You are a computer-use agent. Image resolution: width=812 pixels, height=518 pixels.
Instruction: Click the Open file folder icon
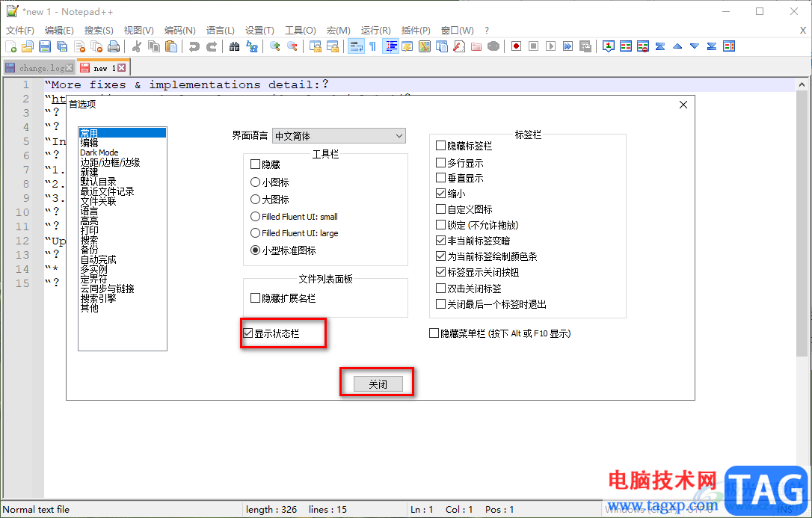click(x=28, y=46)
